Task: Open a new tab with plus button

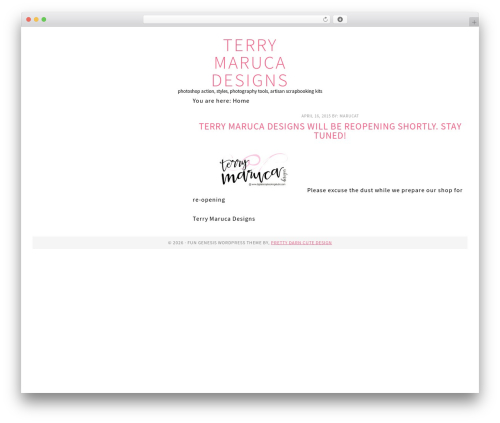Action: (x=474, y=22)
